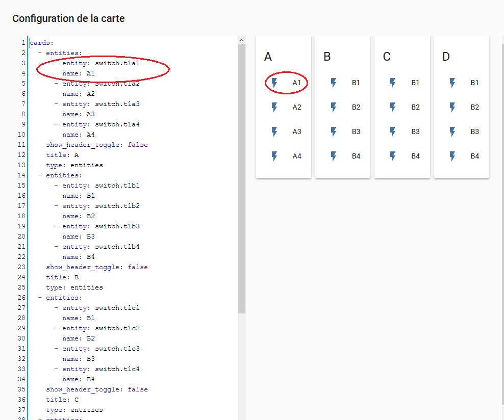Click the B3 lightning icon in card D

click(452, 132)
